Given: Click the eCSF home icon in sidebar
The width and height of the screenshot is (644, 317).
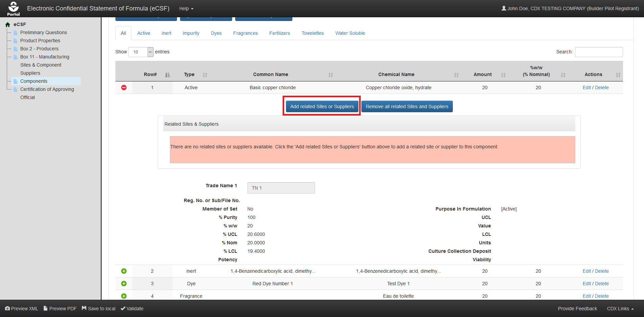Looking at the screenshot, I should coord(8,25).
